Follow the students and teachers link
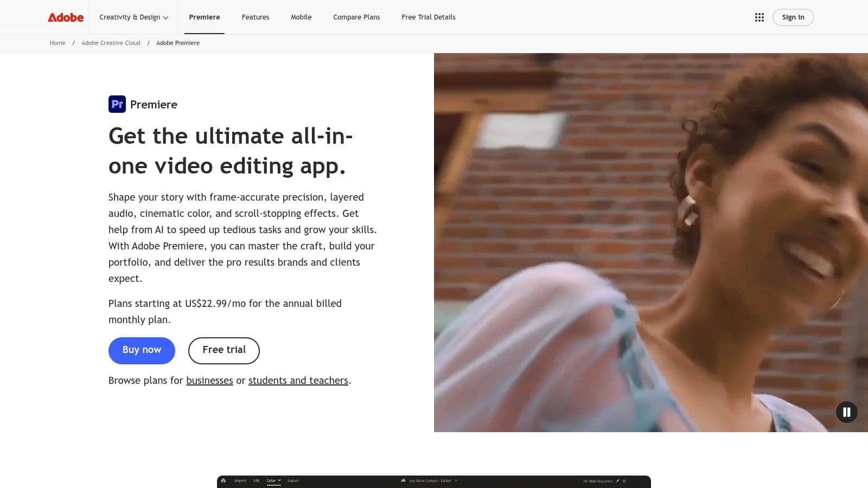The width and height of the screenshot is (868, 488). (x=298, y=381)
